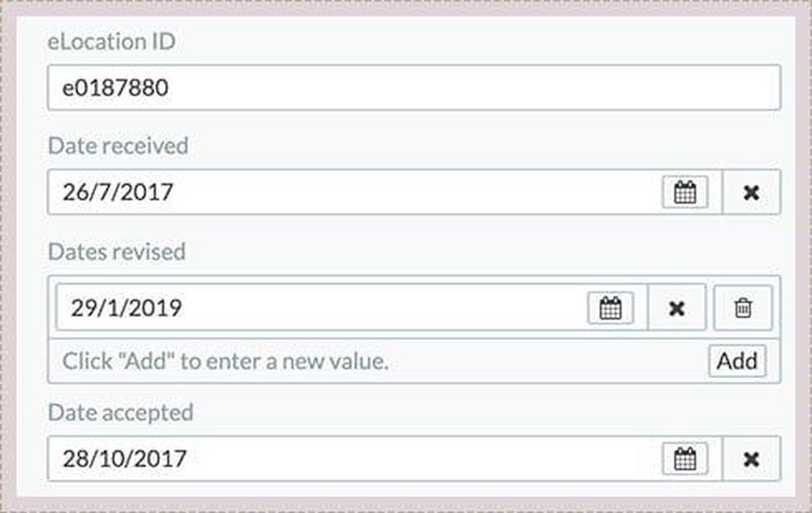The image size is (812, 513).
Task: Clear the Date accepted value
Action: (x=752, y=459)
